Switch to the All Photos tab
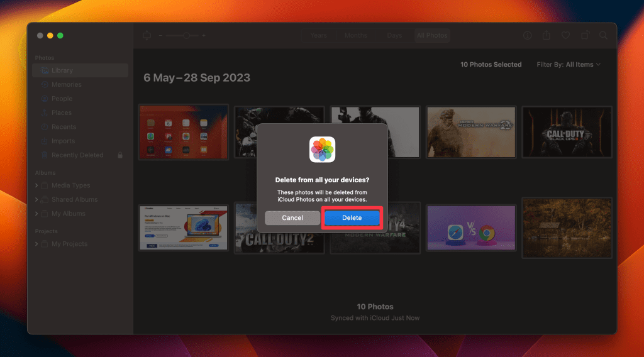The width and height of the screenshot is (644, 357). point(432,35)
